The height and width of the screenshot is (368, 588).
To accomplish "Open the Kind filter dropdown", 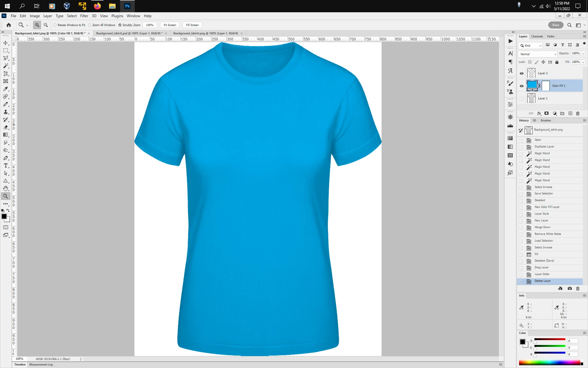I will click(x=530, y=45).
